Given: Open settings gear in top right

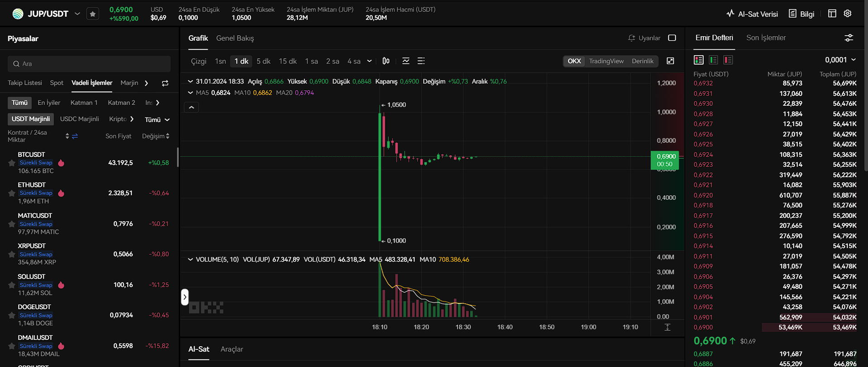Looking at the screenshot, I should tap(848, 14).
